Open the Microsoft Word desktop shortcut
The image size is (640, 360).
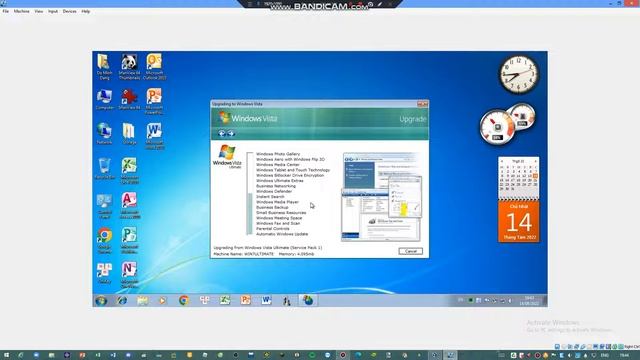pyautogui.click(x=154, y=136)
